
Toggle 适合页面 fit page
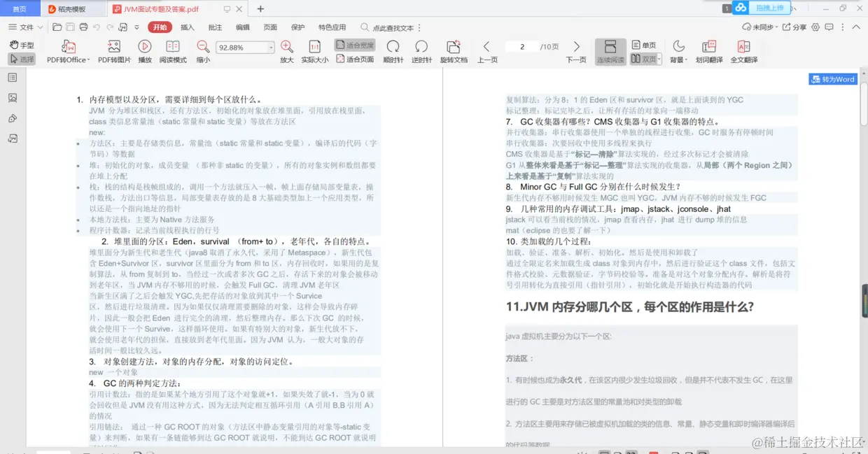click(355, 59)
